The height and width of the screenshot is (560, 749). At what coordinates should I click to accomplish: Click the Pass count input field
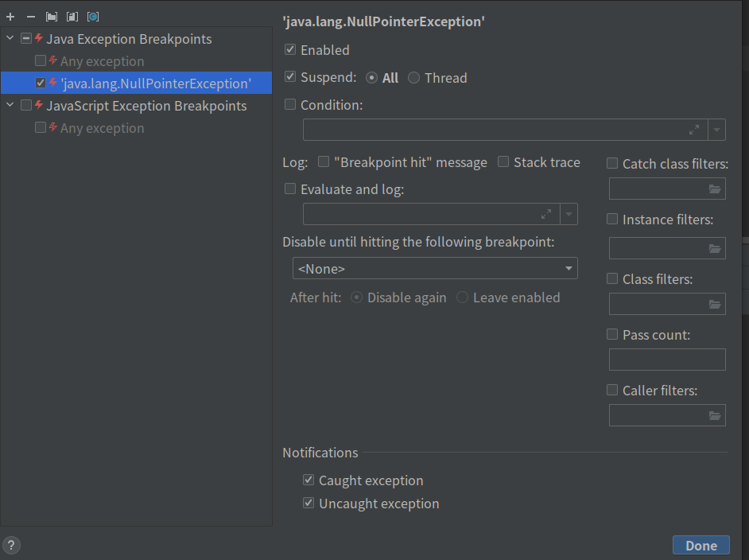point(666,360)
